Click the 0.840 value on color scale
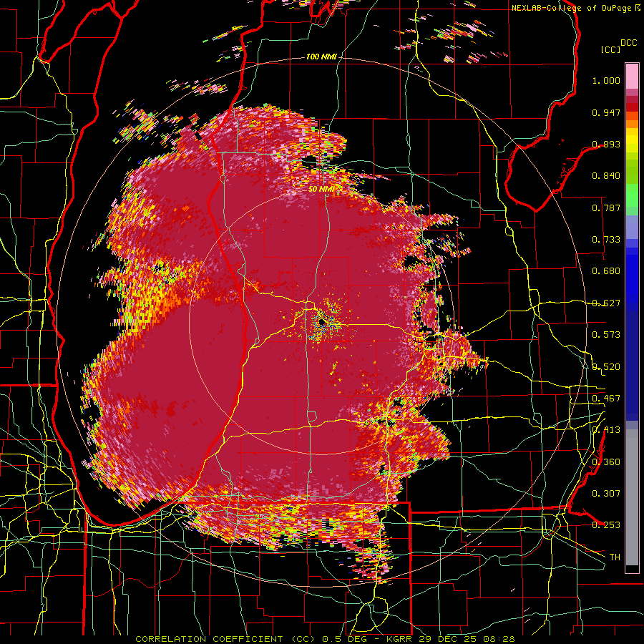 tap(606, 176)
